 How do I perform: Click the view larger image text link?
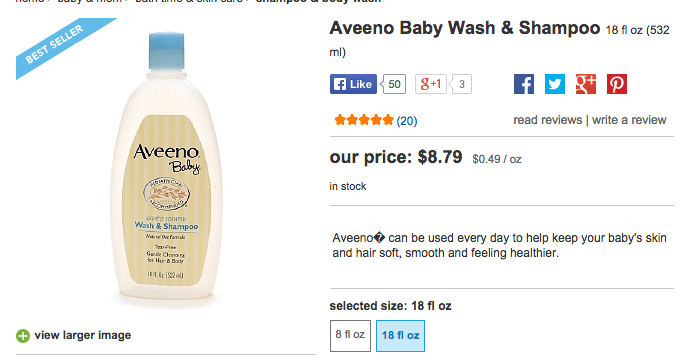point(83,335)
